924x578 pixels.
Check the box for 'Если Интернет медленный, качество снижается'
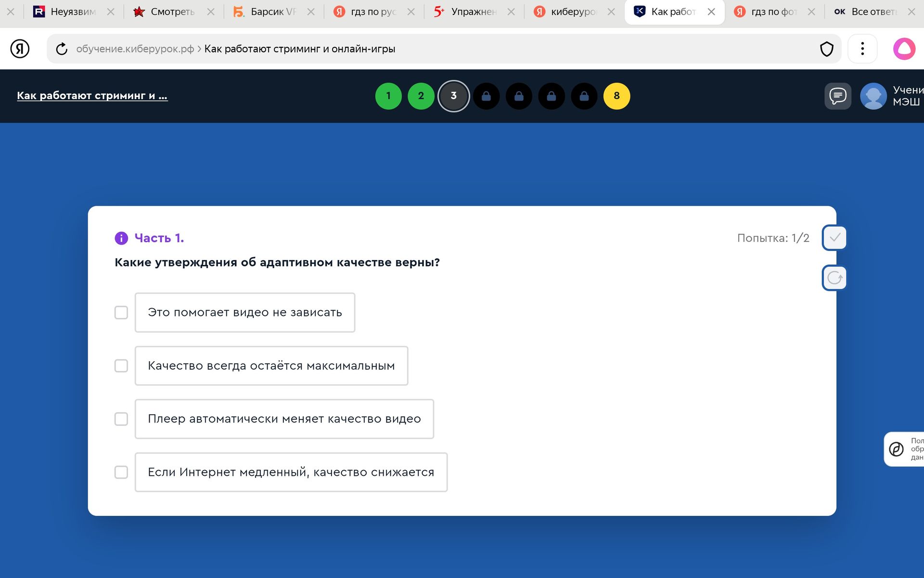(x=121, y=472)
